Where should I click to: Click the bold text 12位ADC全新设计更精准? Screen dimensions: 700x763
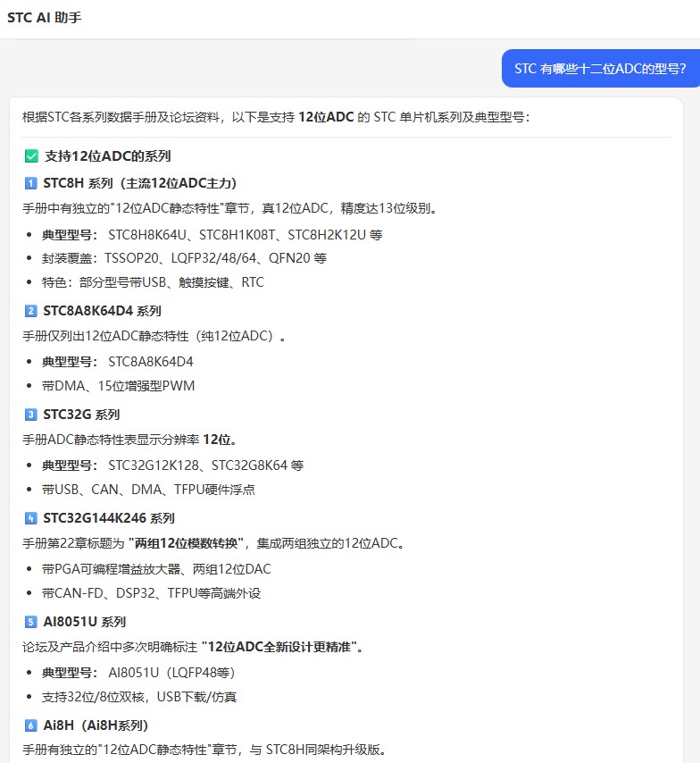[279, 647]
